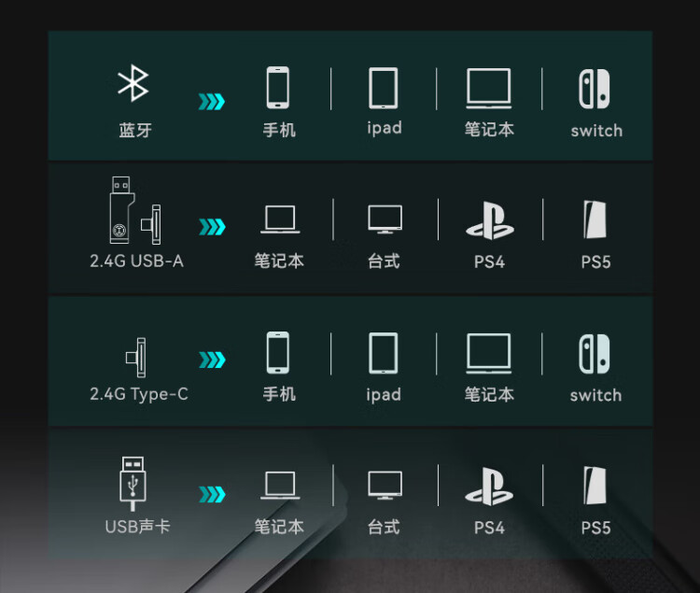The height and width of the screenshot is (593, 700).
Task: Click the PS5 console icon in the USB-A row
Action: tap(595, 219)
